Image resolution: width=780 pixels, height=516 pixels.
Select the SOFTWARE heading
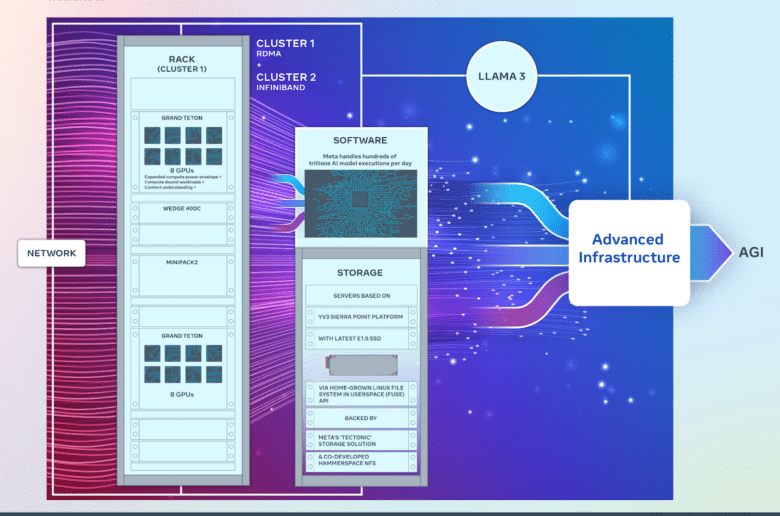tap(360, 140)
